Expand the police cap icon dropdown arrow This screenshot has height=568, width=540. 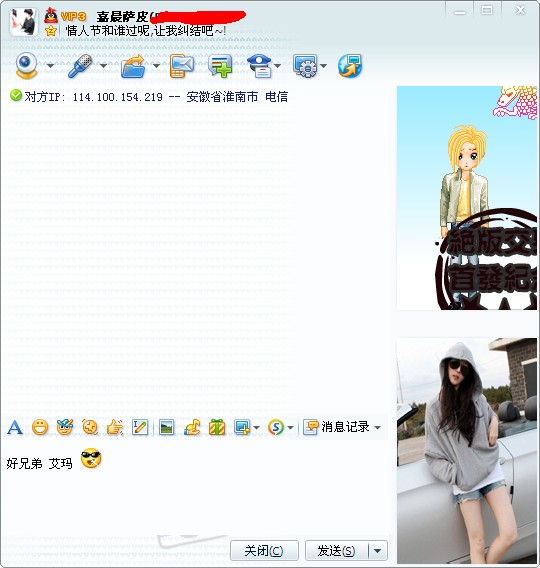point(277,66)
